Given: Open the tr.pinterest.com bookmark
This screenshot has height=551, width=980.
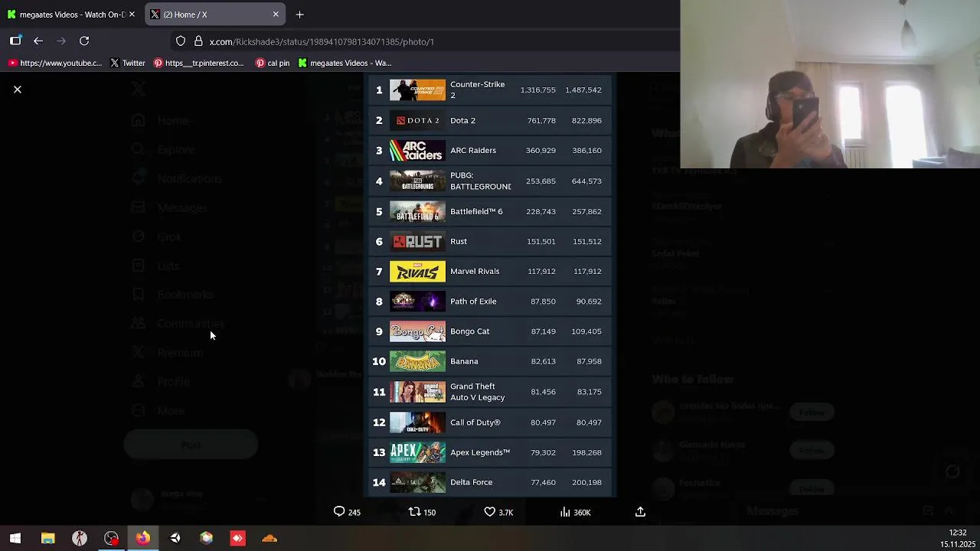Looking at the screenshot, I should coord(198,63).
